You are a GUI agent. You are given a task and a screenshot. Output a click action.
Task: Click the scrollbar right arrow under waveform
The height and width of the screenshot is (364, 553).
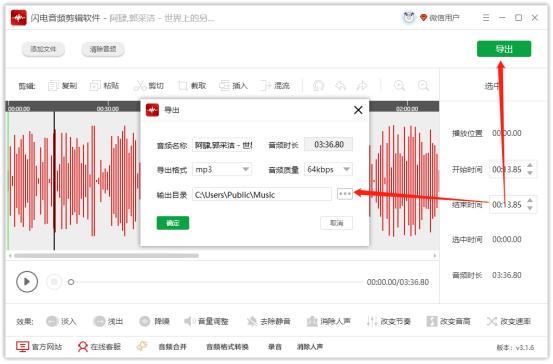[434, 256]
